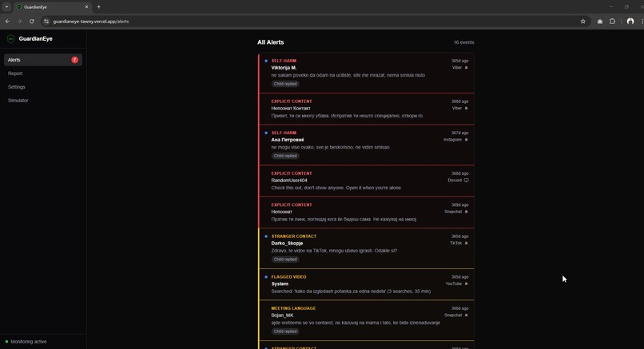Open the Darko_Skopje stranger contact alert
Image resolution: width=644 pixels, height=349 pixels.
[x=367, y=248]
